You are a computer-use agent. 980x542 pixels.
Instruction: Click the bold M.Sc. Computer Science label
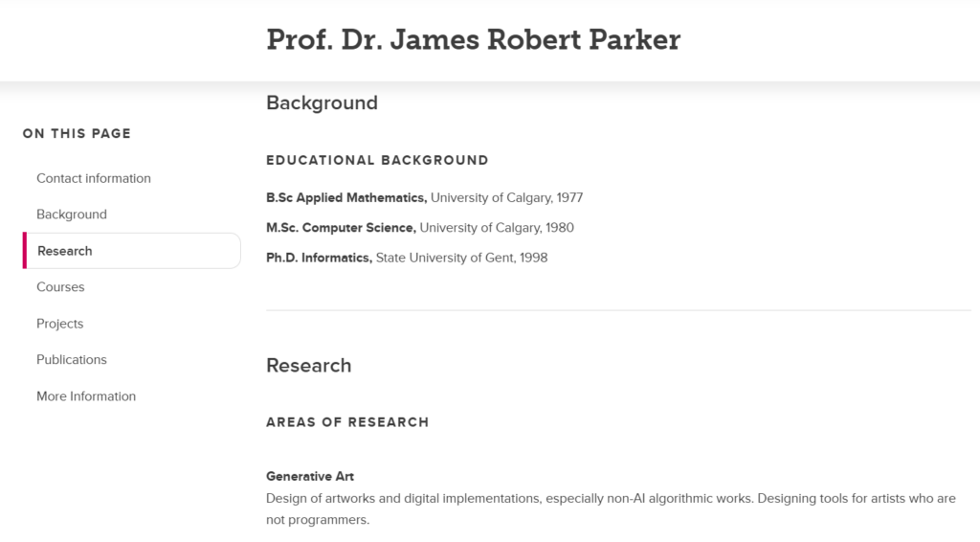[341, 228]
